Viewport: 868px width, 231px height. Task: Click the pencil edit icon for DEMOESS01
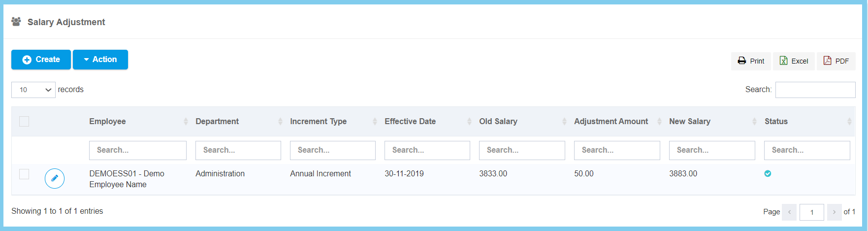tap(55, 178)
